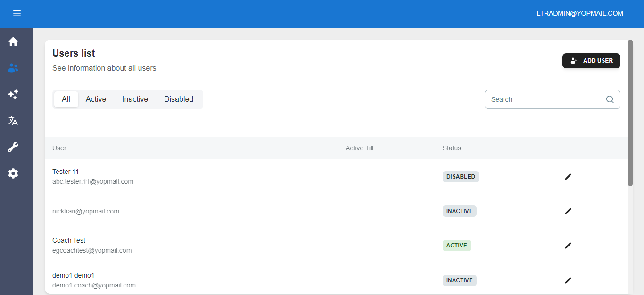This screenshot has height=295, width=644.
Task: Go to the Home sidebar icon
Action: [13, 41]
